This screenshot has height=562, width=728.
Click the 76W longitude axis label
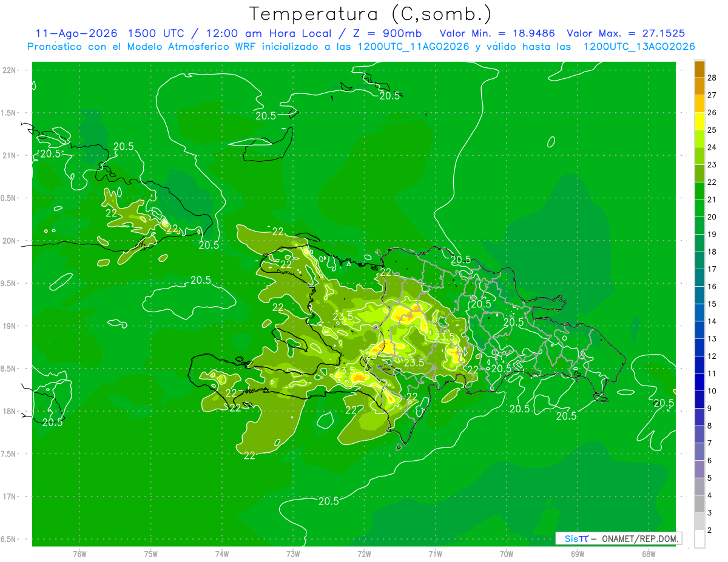point(79,554)
